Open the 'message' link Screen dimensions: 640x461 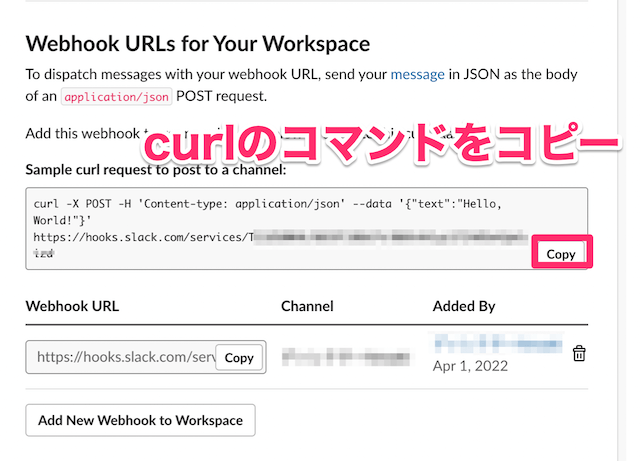417,74
